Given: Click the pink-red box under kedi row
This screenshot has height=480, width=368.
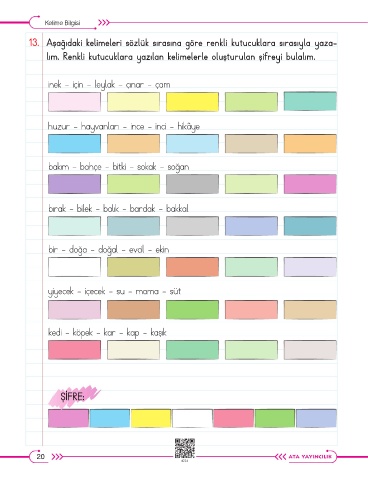Looking at the screenshot, I should 74,350.
